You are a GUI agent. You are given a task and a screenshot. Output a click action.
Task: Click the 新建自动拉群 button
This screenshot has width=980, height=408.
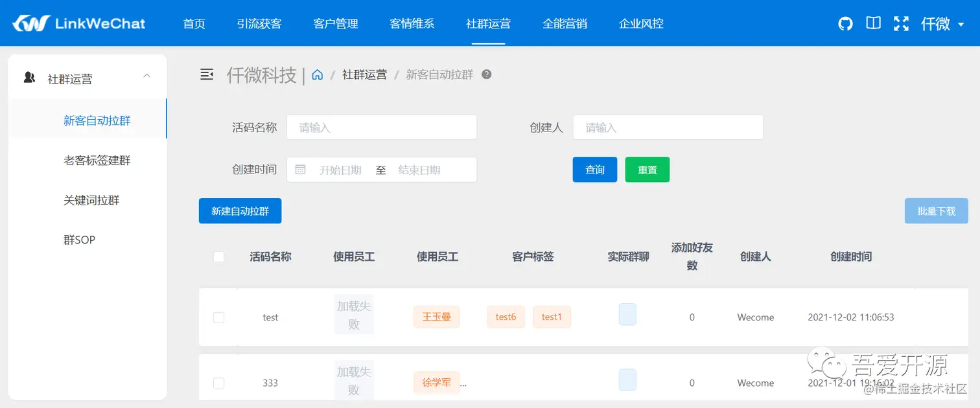[x=240, y=210]
